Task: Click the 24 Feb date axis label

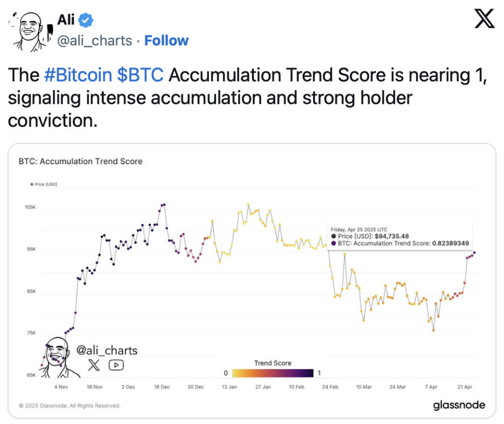Action: coord(330,387)
